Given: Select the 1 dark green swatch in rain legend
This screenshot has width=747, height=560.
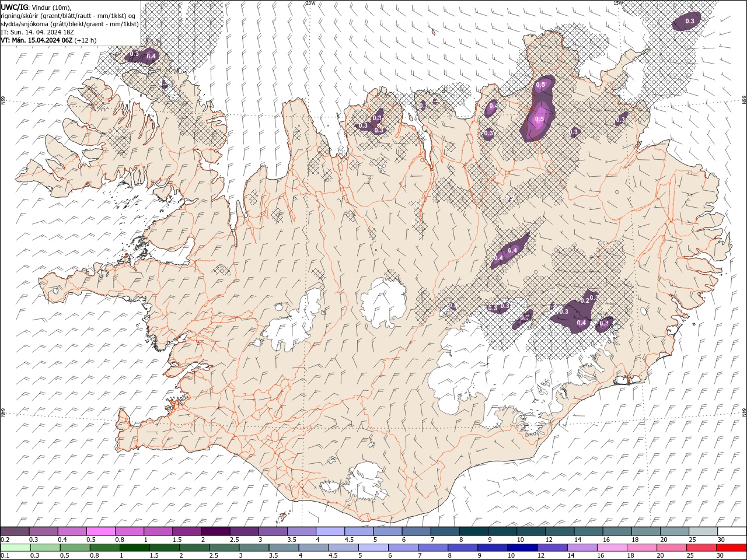Looking at the screenshot, I should [x=134, y=548].
